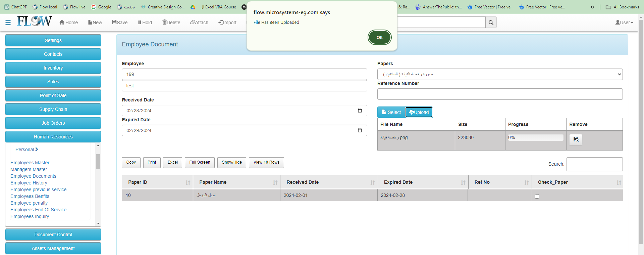Click the Upload button
The image size is (644, 255).
[419, 112]
